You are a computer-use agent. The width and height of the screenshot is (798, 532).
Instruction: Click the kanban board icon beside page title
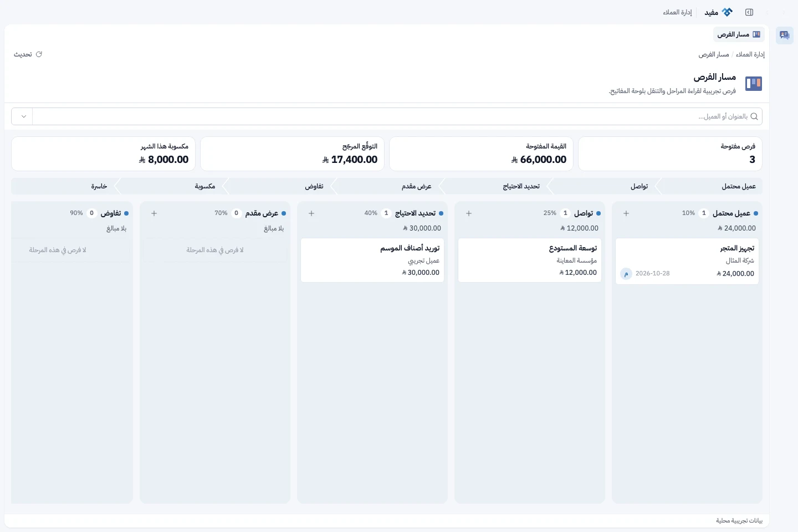pyautogui.click(x=754, y=84)
